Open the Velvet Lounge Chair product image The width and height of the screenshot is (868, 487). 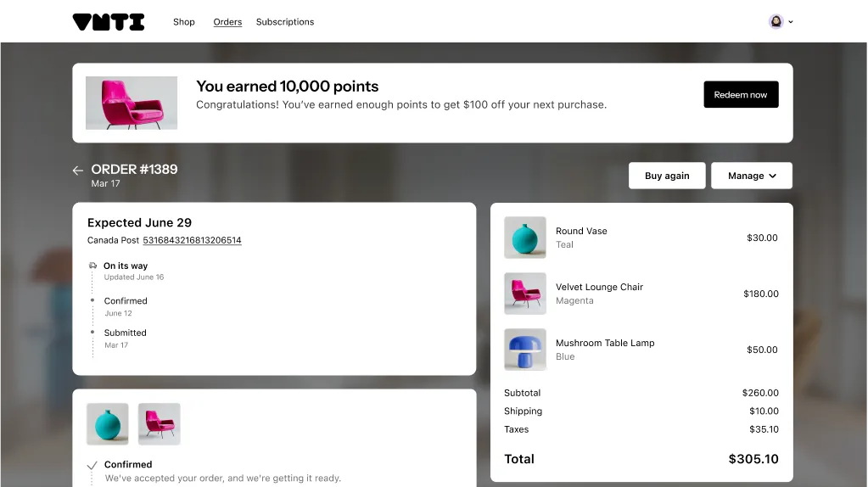tap(524, 294)
